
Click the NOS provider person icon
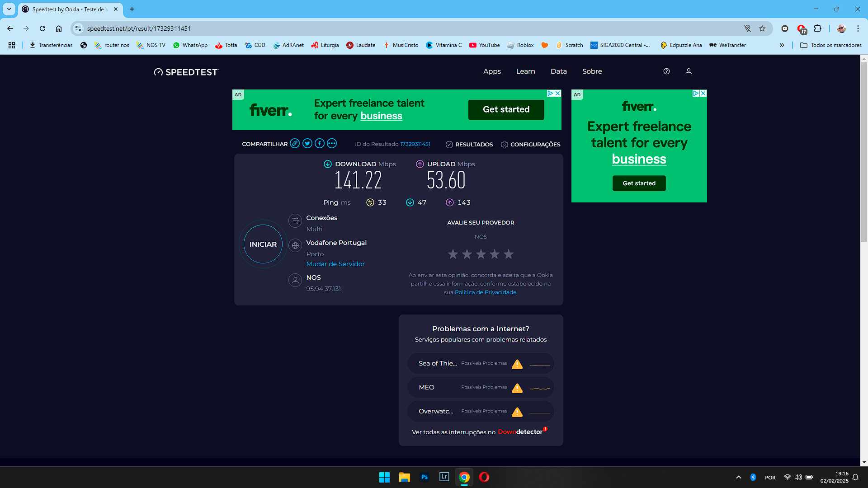click(295, 280)
